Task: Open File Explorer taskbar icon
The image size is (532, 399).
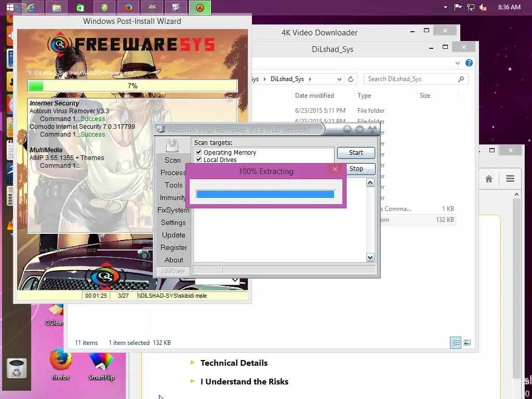Action: click(x=56, y=7)
